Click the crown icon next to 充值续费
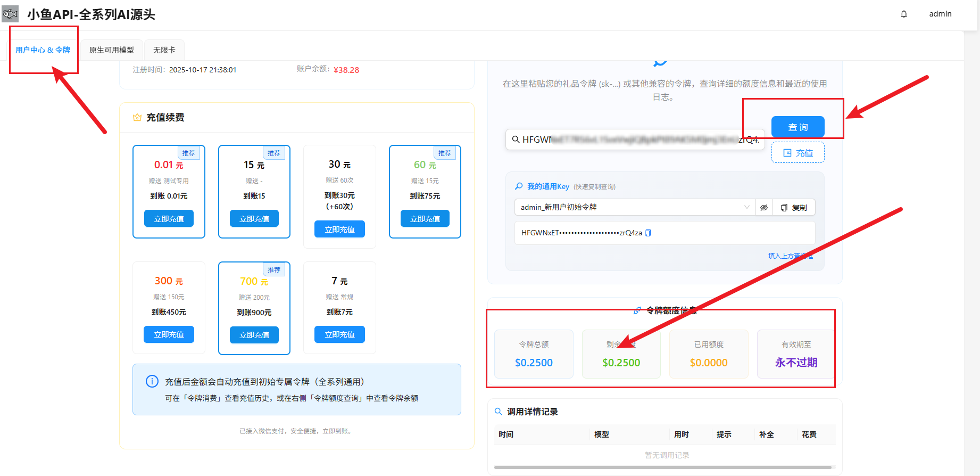Viewport: 980px width, 476px height. (137, 118)
